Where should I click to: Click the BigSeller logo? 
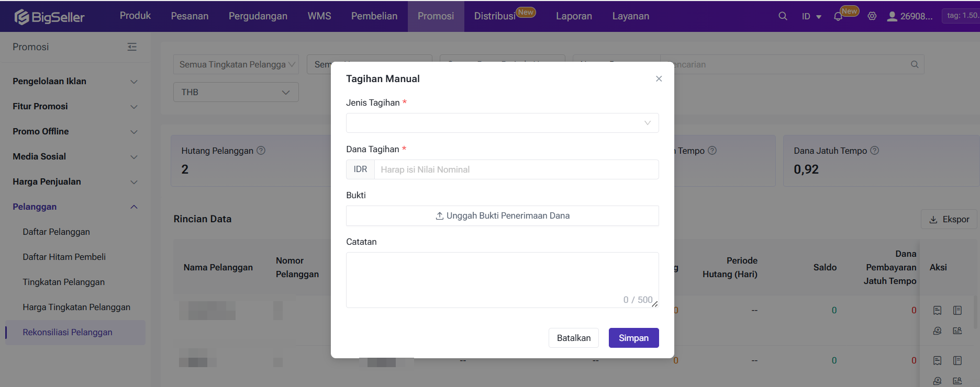[50, 17]
